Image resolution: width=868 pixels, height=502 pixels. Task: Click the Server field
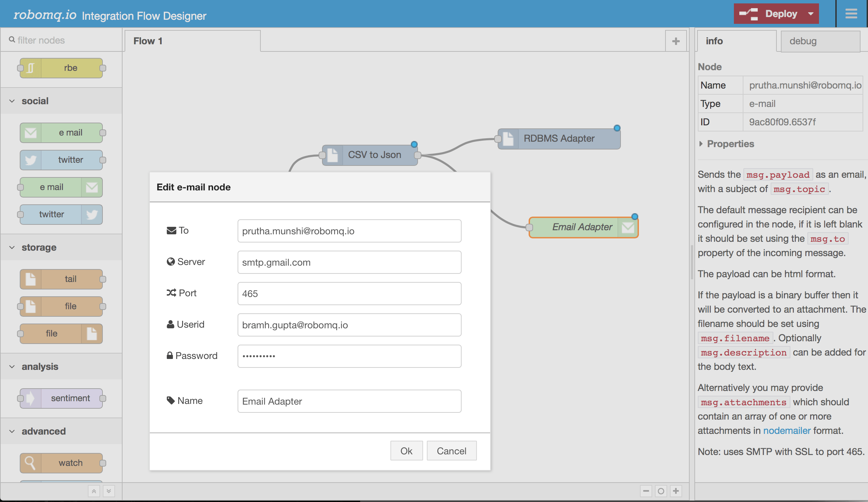coord(349,262)
